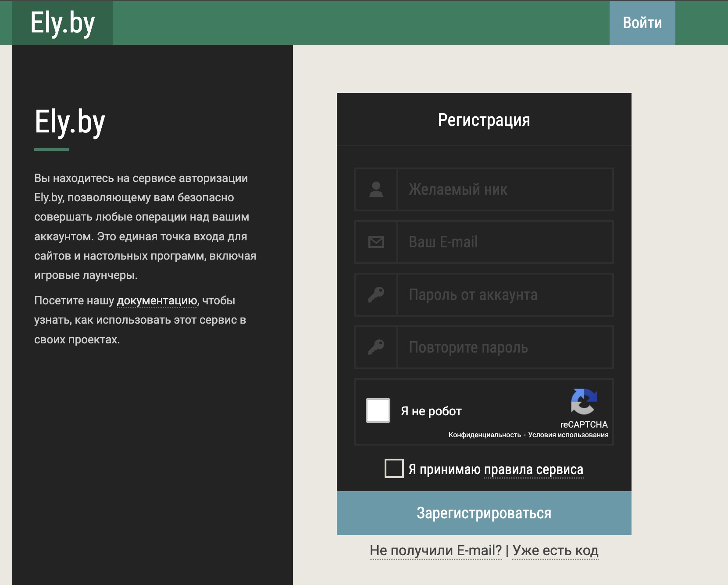
Task: Click the Я не робот label text
Action: click(x=431, y=411)
